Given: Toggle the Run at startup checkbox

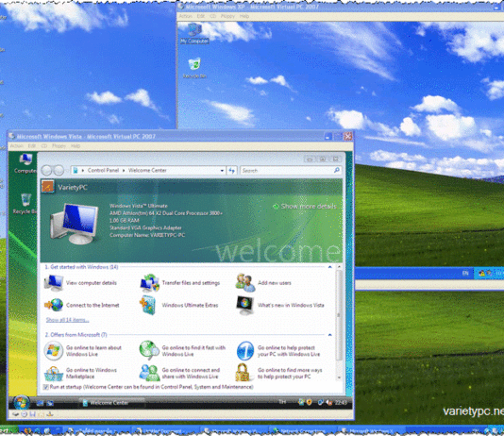Looking at the screenshot, I should click(46, 387).
